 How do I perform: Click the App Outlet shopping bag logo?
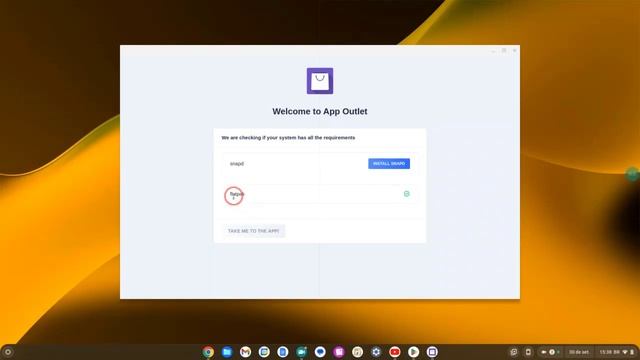point(320,81)
